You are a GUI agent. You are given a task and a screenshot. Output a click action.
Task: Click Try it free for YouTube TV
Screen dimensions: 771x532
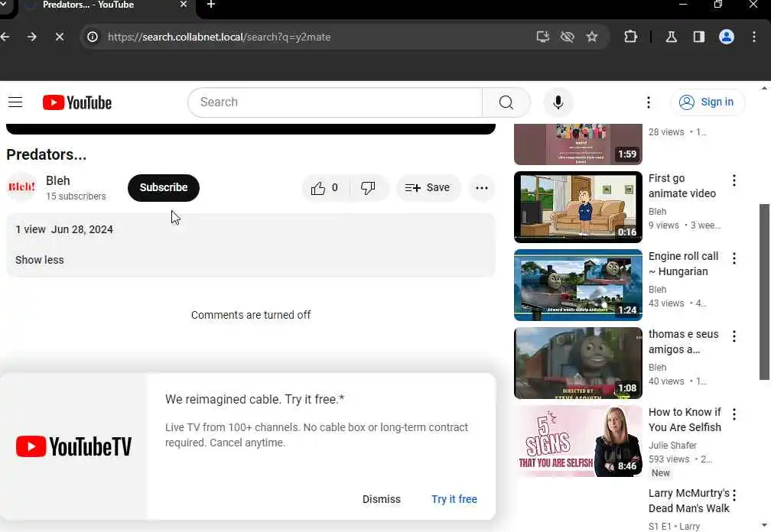(454, 499)
